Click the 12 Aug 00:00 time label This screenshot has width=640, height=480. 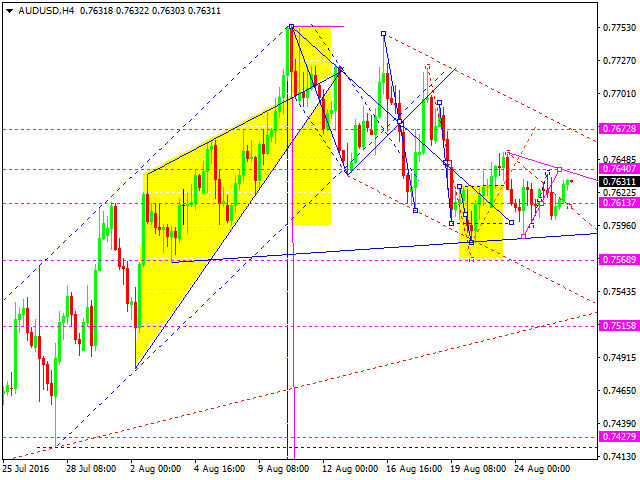350,469
